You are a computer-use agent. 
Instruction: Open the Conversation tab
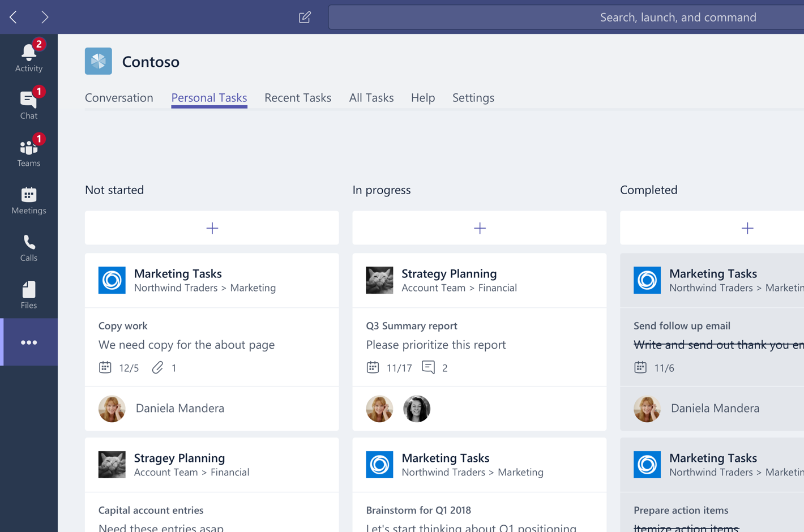[119, 97]
